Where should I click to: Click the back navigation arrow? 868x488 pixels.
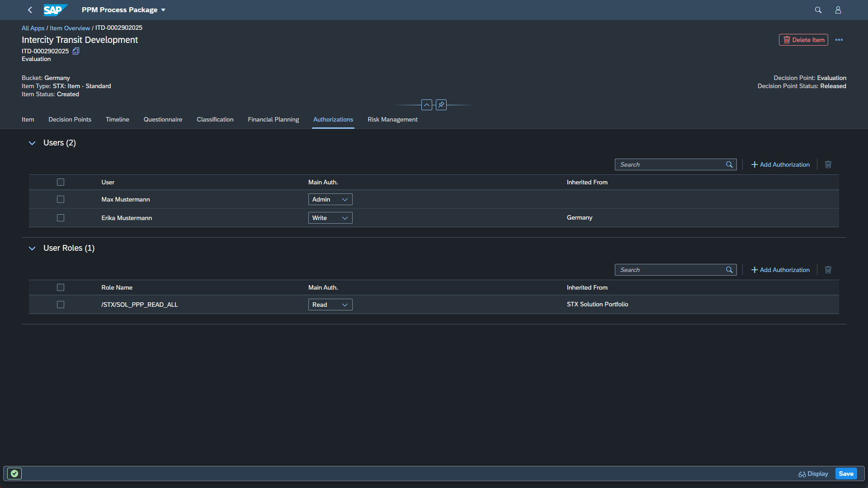click(x=30, y=10)
